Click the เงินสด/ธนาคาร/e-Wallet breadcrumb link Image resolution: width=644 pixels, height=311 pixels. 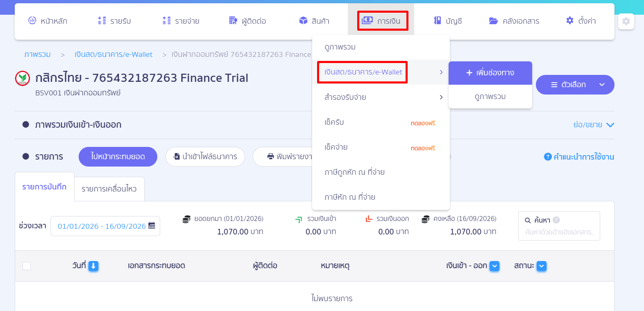(113, 54)
